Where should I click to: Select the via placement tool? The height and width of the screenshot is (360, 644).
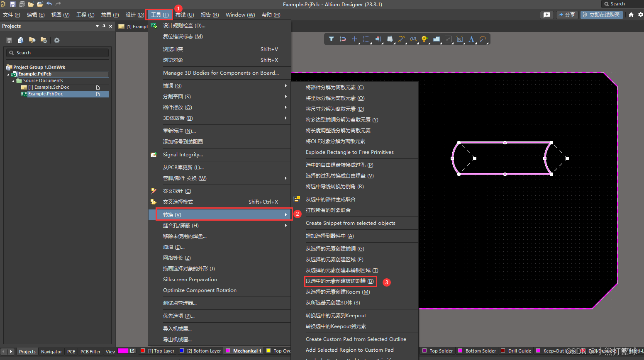(424, 39)
